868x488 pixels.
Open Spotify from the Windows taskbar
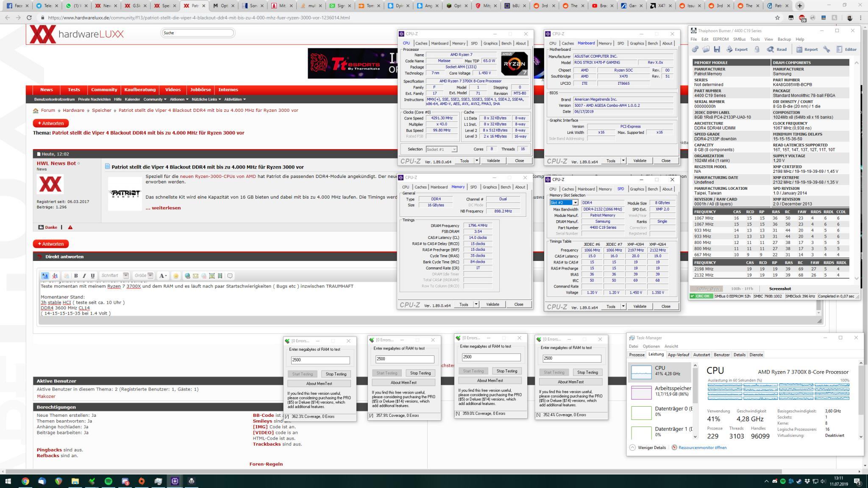click(x=108, y=481)
